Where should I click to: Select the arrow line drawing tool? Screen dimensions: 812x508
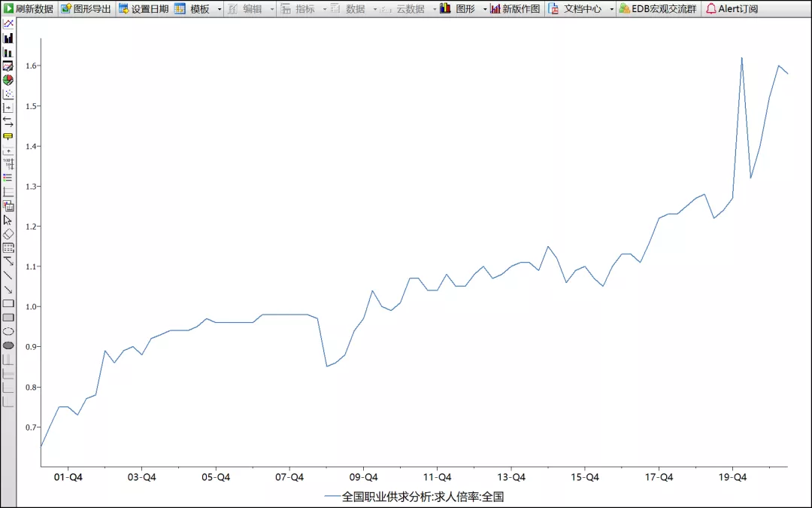coord(8,289)
